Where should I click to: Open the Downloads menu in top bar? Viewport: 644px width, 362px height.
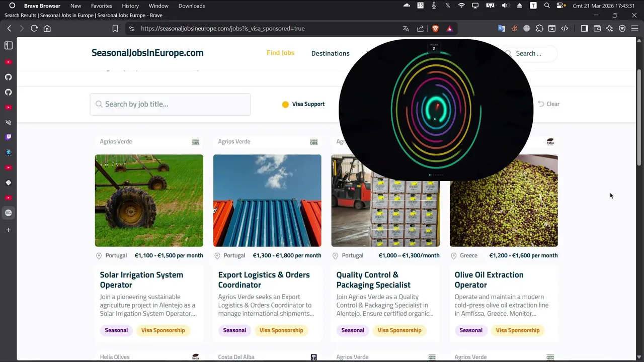click(x=192, y=6)
